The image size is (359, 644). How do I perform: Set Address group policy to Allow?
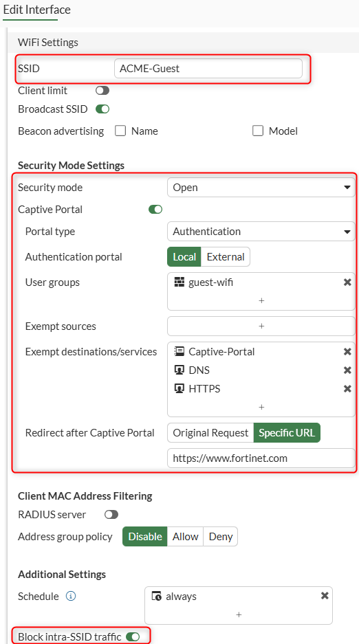[185, 536]
